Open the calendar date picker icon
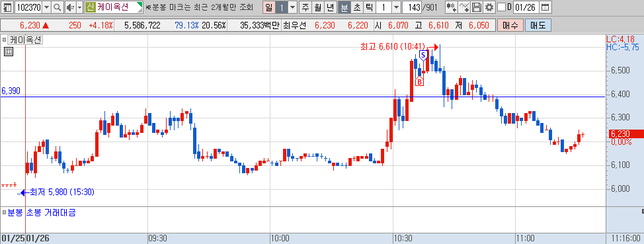The height and width of the screenshot is (244, 644). [x=545, y=7]
